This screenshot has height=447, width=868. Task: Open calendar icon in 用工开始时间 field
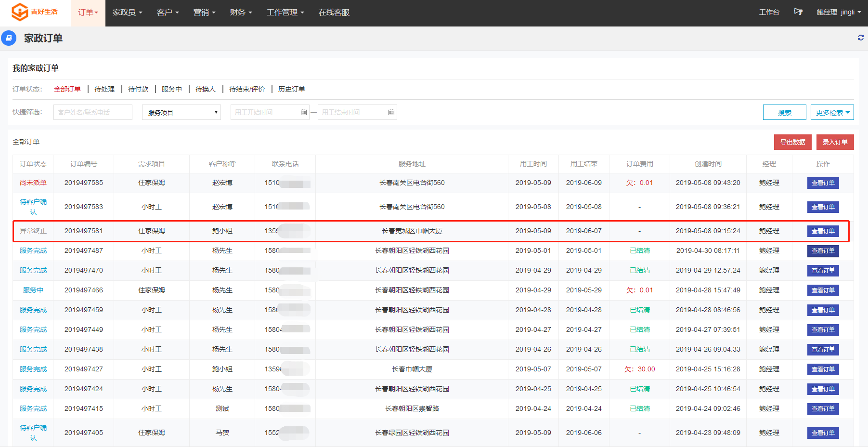[x=304, y=112]
